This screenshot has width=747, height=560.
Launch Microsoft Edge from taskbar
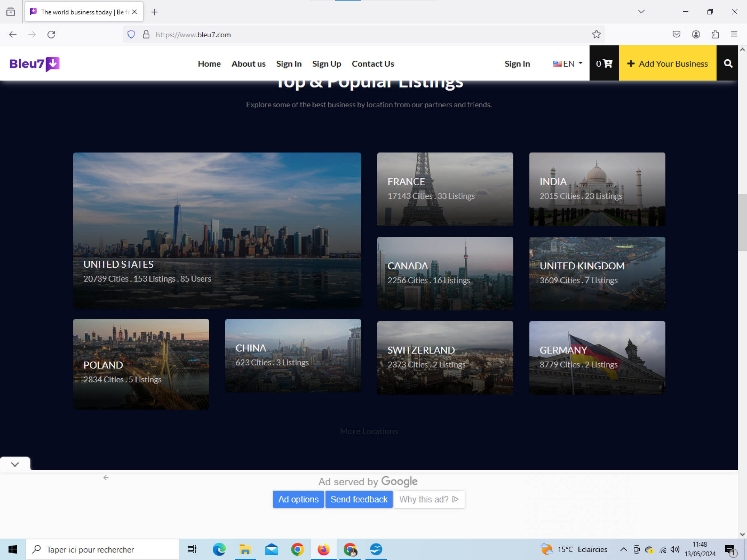coord(219,549)
